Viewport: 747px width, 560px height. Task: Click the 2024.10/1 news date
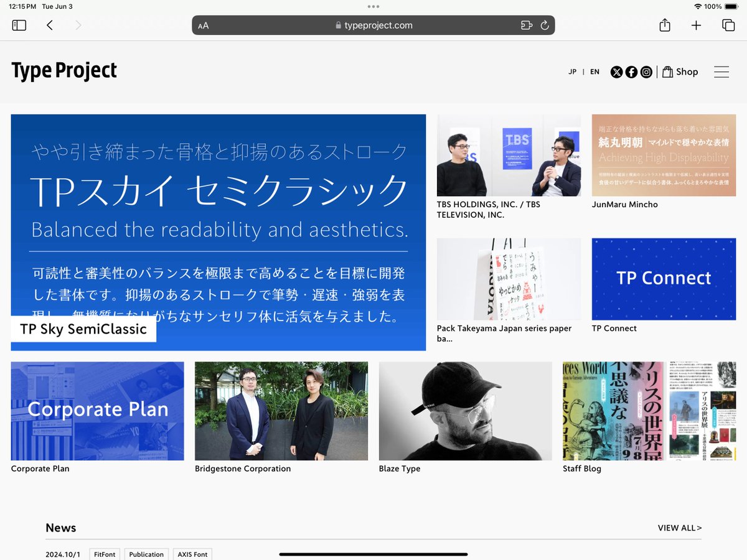pyautogui.click(x=63, y=554)
